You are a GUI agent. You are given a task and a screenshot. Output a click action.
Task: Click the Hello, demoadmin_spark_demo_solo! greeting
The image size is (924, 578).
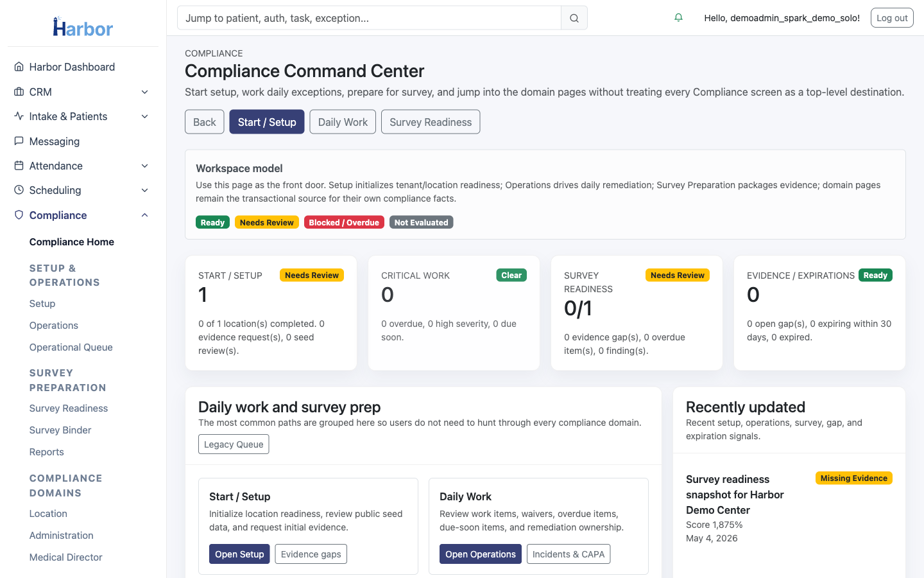click(x=782, y=18)
